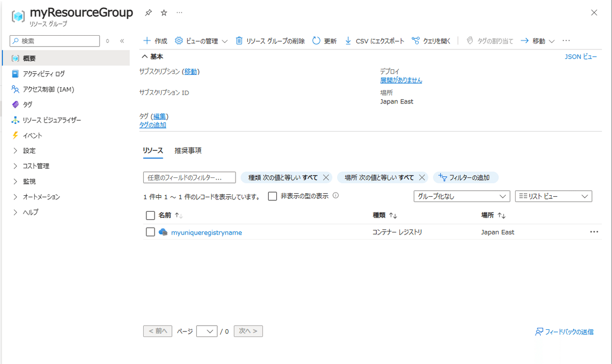
Task: Open リスト ビュー dropdown
Action: point(553,196)
